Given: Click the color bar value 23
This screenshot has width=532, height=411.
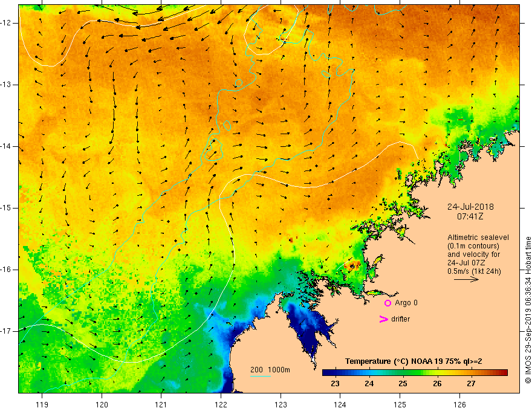Looking at the screenshot, I should (x=335, y=384).
